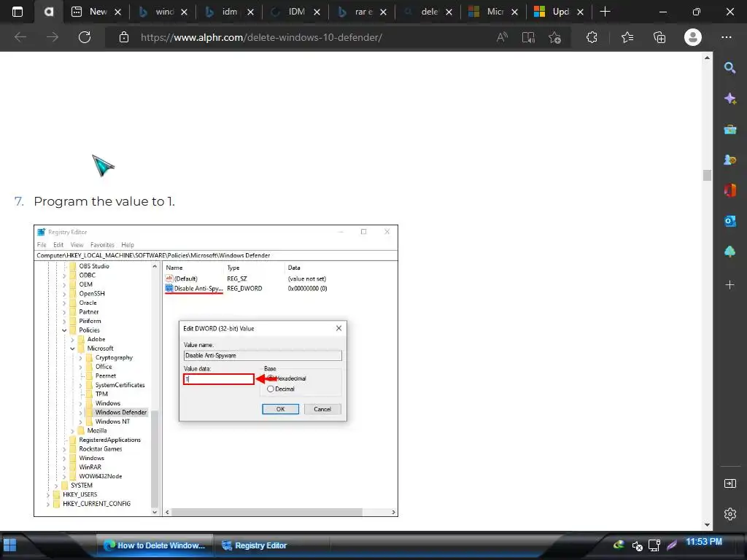Open the Extensions menu

[592, 37]
